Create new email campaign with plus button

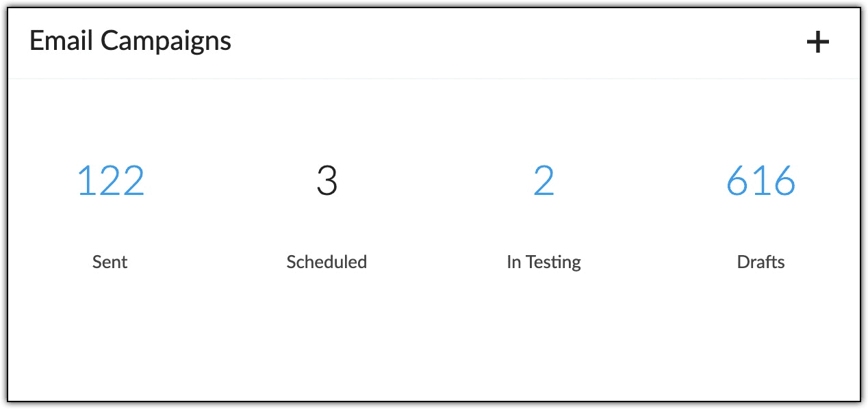817,42
